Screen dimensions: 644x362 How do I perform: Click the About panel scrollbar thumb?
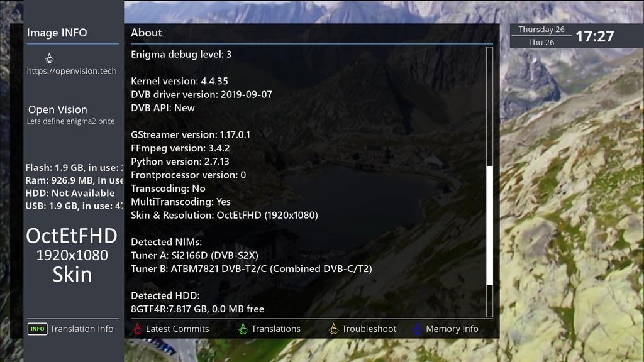coord(489,225)
